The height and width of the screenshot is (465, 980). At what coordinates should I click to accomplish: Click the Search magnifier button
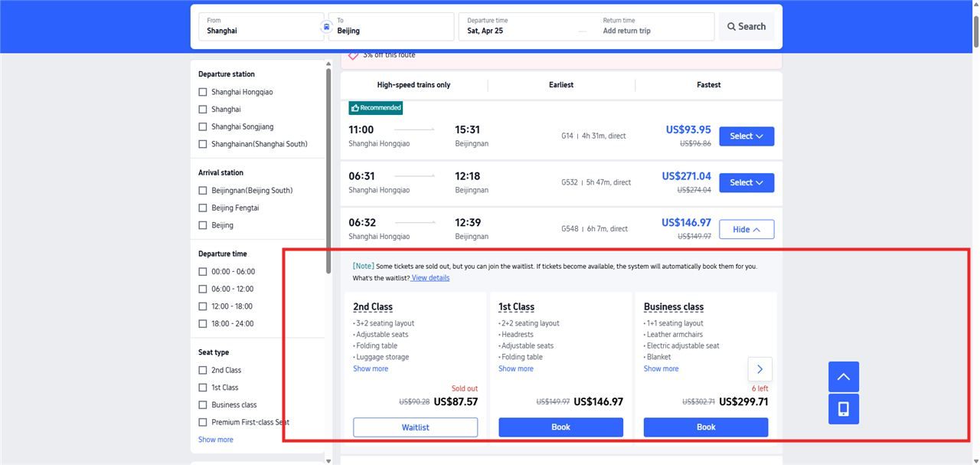tap(746, 27)
